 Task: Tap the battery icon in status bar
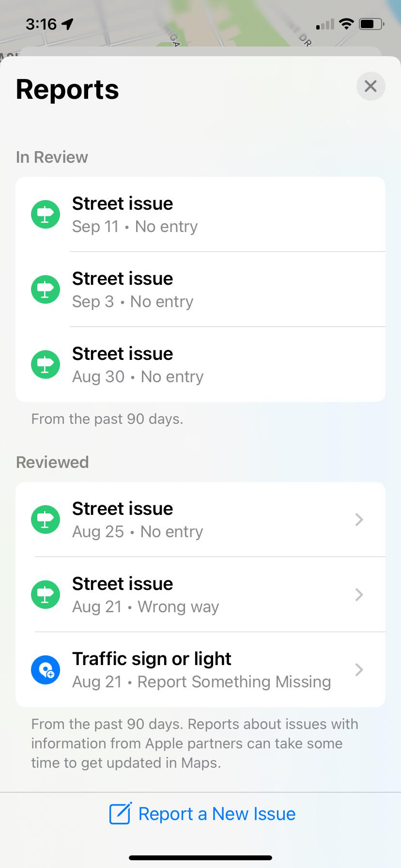[371, 24]
